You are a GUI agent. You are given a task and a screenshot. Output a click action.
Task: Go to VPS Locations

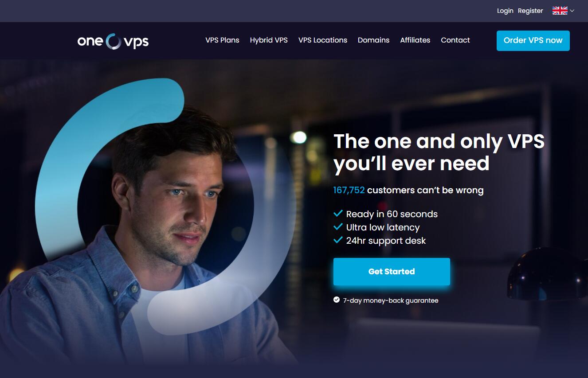click(323, 40)
